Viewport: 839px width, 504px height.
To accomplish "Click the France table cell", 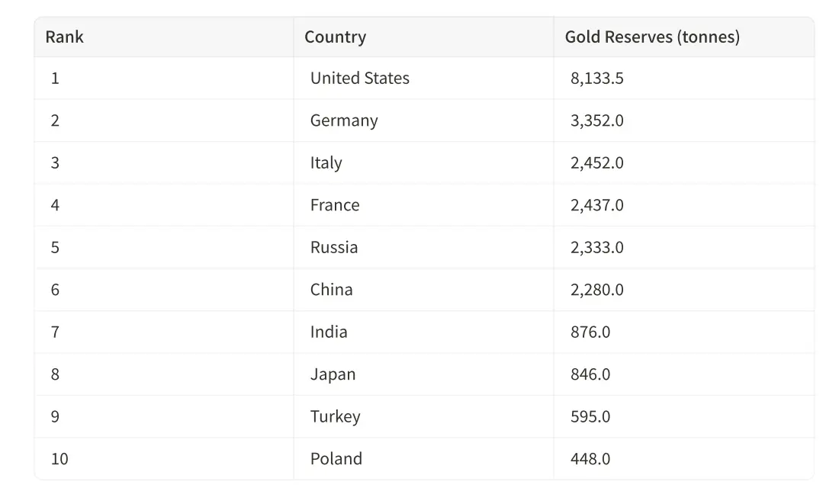I will [x=335, y=205].
